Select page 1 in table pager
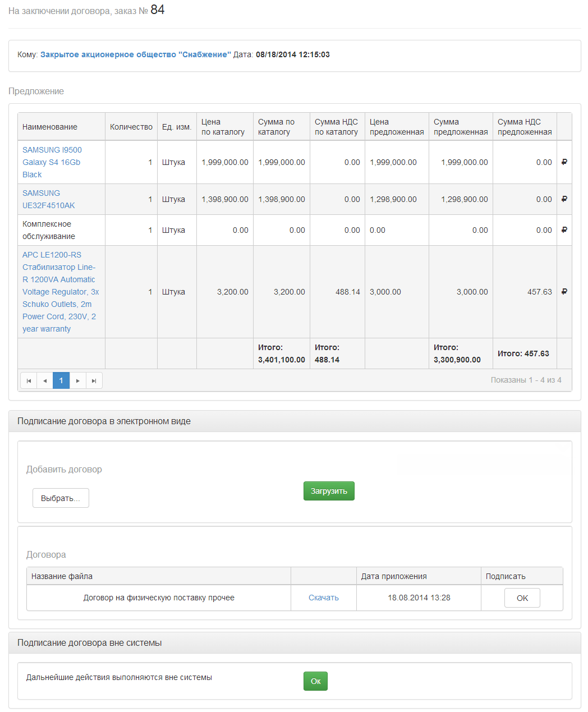588x712 pixels. pos(61,380)
